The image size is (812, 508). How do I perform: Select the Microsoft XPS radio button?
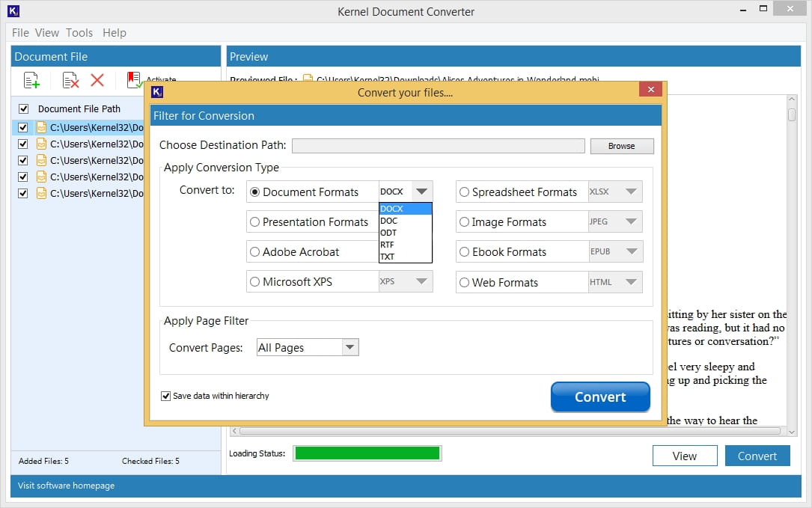254,282
